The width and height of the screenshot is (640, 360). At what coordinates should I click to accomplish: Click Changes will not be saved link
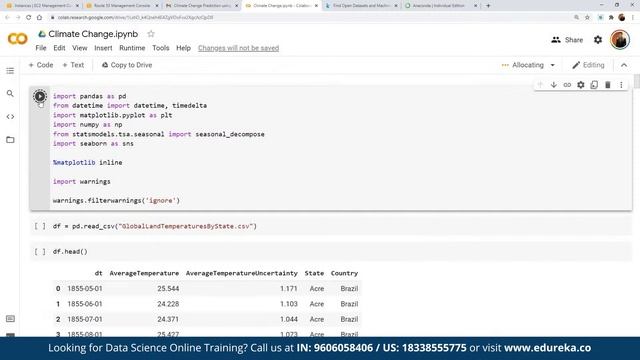(238, 48)
